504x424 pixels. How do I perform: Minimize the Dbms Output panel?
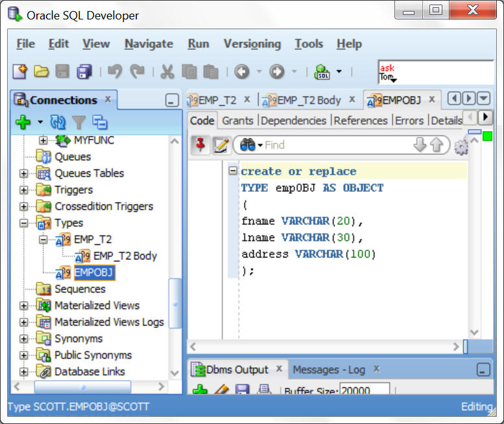[483, 370]
